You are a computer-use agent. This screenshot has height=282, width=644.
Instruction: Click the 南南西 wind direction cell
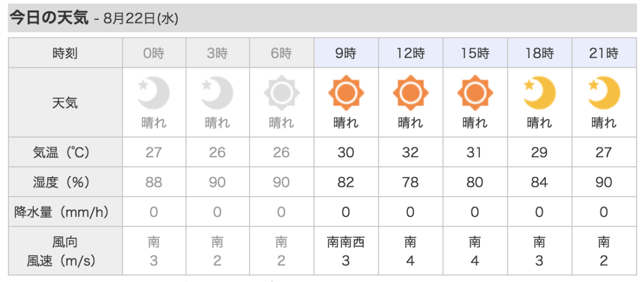(x=346, y=242)
